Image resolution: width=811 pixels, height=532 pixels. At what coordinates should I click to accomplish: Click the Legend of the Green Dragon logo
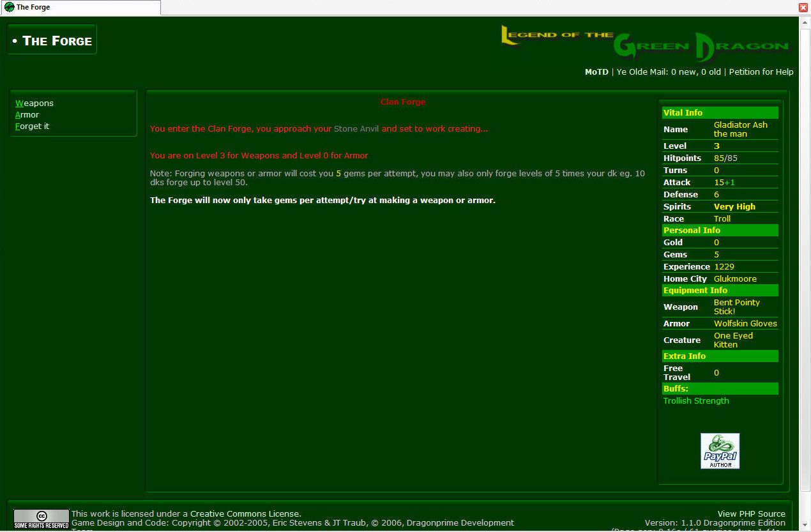click(x=645, y=42)
